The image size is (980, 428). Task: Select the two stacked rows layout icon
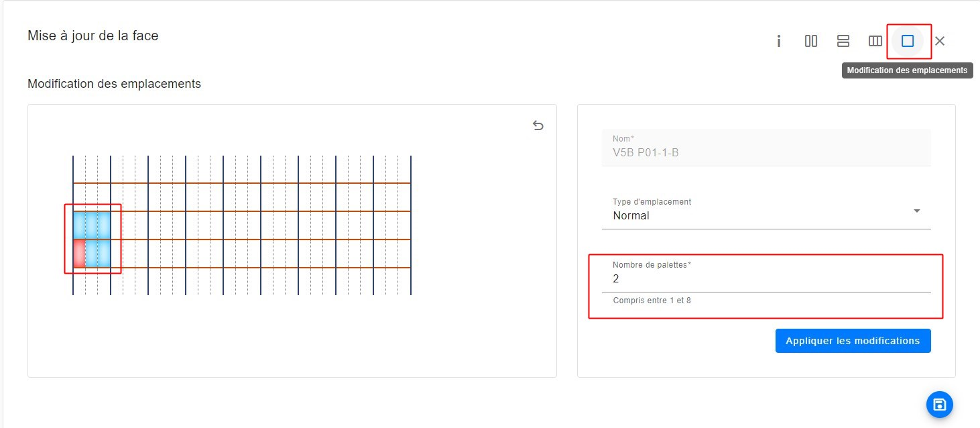pos(843,42)
